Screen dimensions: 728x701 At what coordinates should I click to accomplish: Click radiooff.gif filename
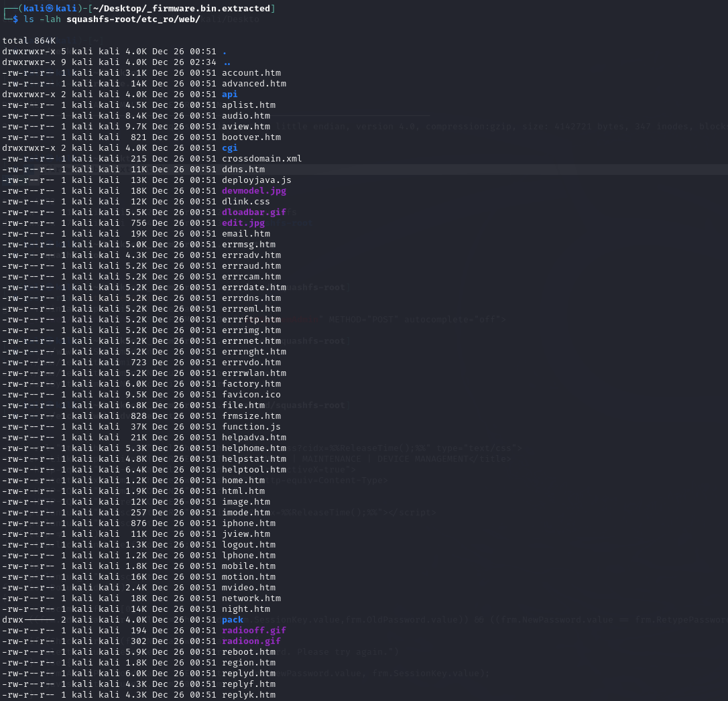pos(254,630)
